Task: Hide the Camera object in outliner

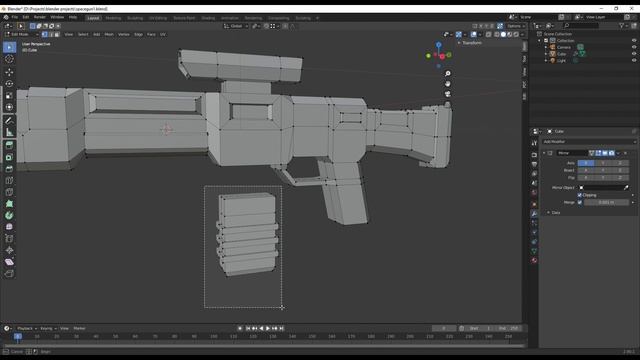Action: coord(634,47)
